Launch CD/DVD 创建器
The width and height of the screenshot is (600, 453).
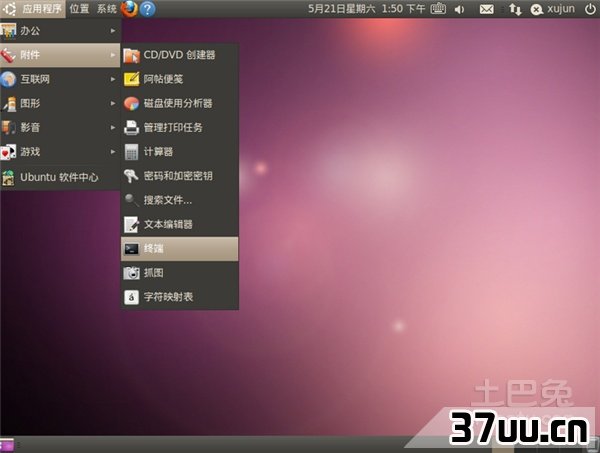tap(179, 55)
